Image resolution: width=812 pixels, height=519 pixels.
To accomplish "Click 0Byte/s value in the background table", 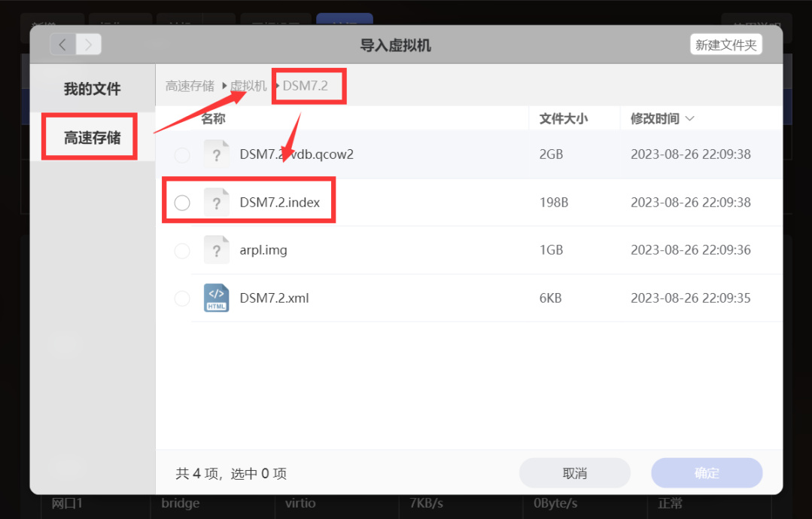I will coord(555,503).
